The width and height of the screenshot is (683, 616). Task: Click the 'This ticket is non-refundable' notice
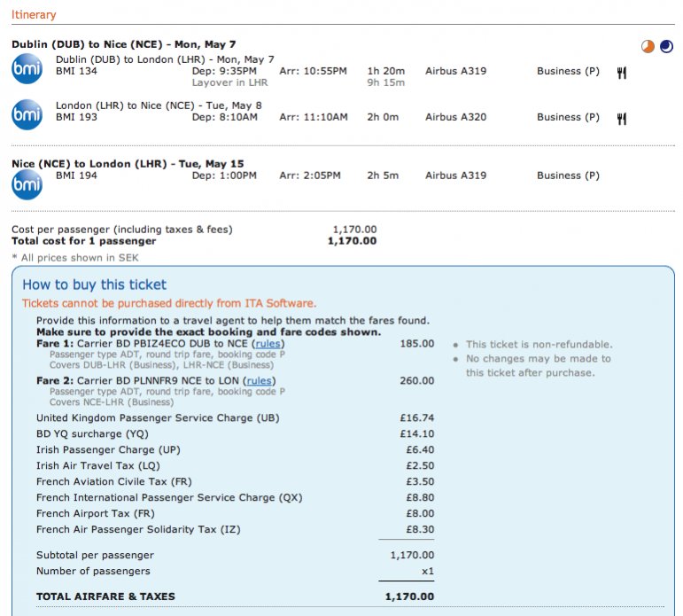click(539, 345)
